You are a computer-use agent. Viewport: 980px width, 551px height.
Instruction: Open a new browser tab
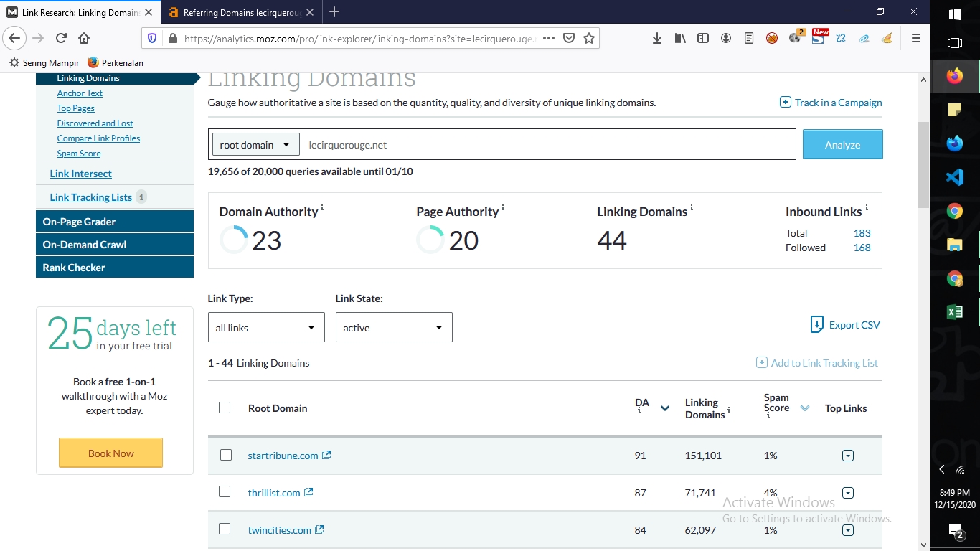334,11
